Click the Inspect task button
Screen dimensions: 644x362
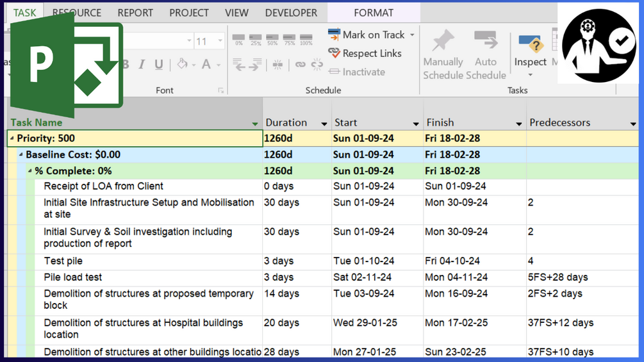(530, 54)
